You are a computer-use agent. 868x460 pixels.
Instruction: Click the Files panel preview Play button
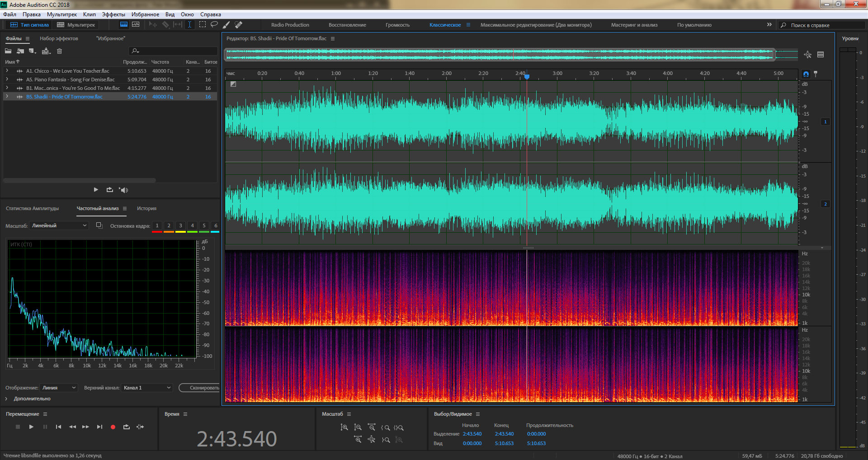coord(96,190)
